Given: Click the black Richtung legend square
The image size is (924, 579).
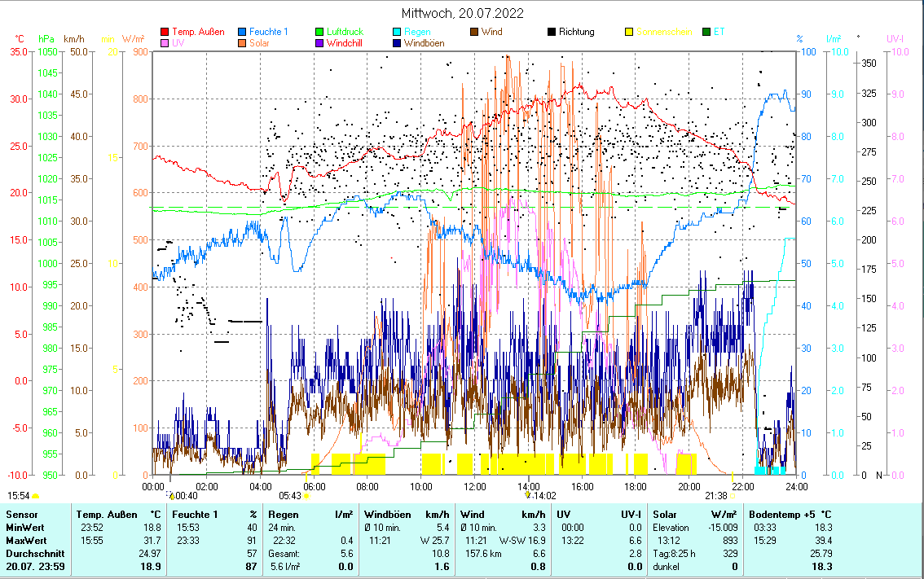Looking at the screenshot, I should 552,33.
